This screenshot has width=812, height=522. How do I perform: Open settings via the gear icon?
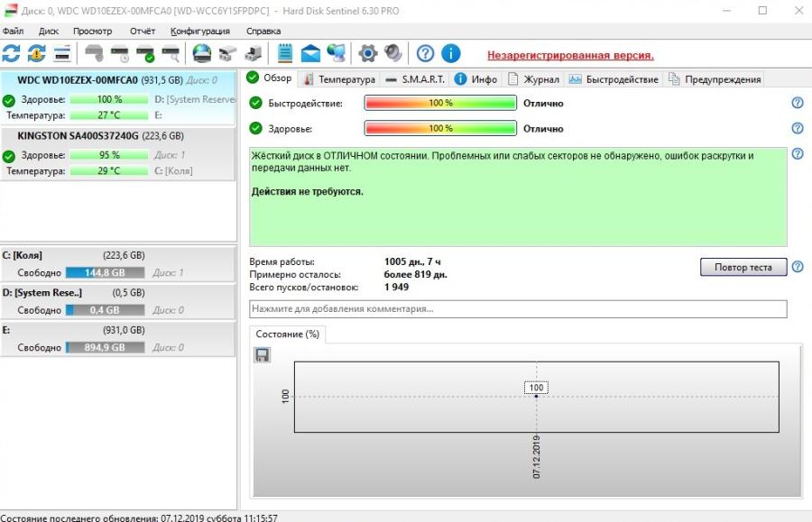click(x=367, y=54)
